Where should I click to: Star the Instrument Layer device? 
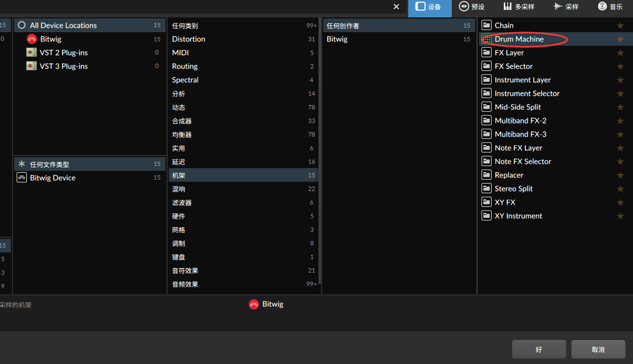click(x=620, y=80)
